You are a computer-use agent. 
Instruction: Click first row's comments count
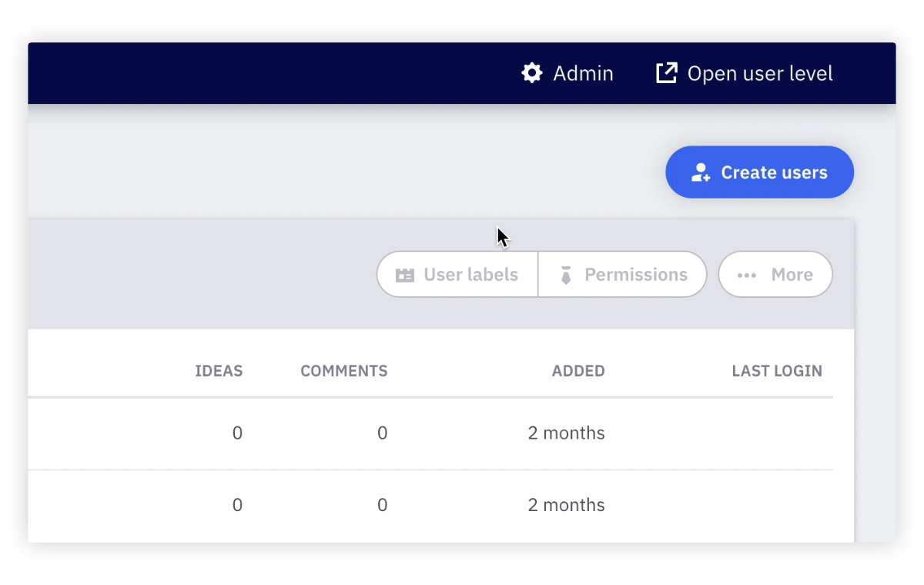click(382, 433)
